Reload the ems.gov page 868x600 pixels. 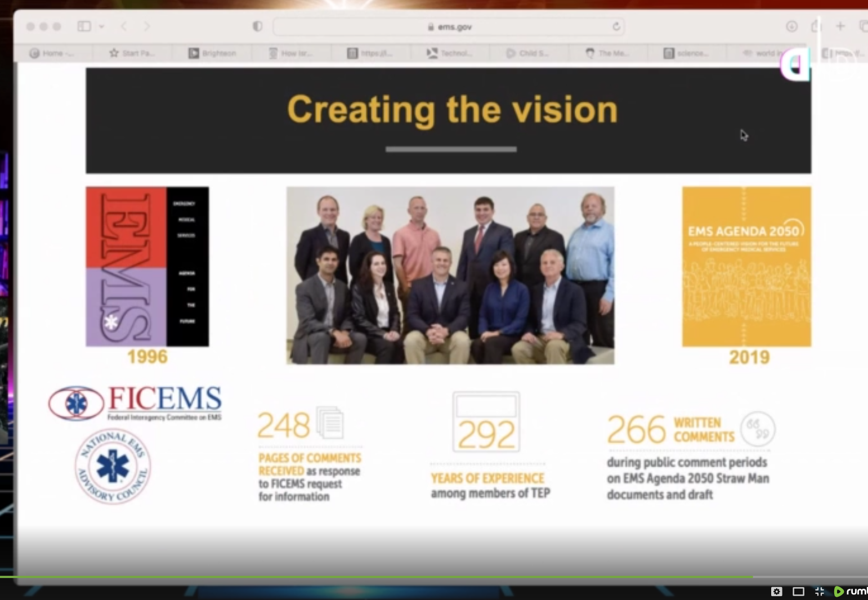(x=616, y=26)
